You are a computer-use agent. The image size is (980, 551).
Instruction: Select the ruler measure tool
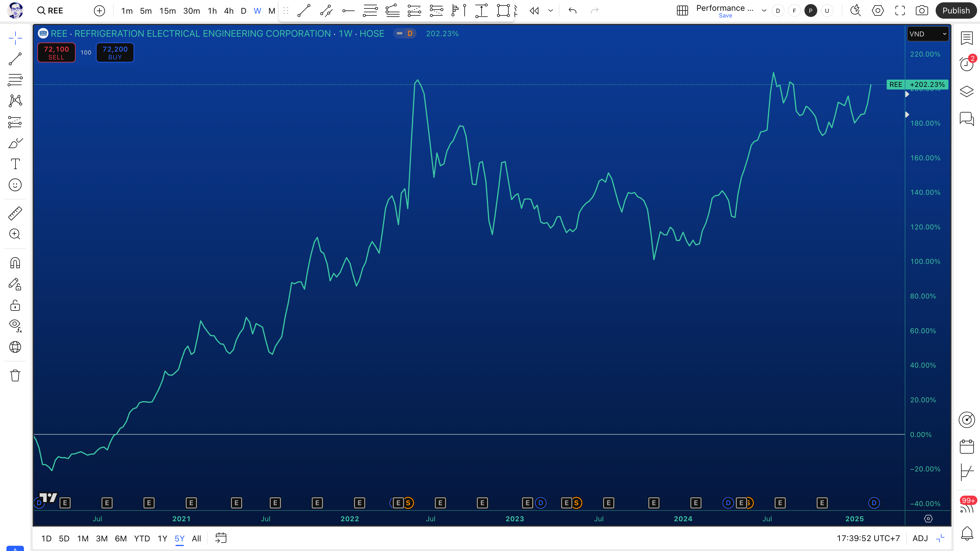click(x=15, y=213)
